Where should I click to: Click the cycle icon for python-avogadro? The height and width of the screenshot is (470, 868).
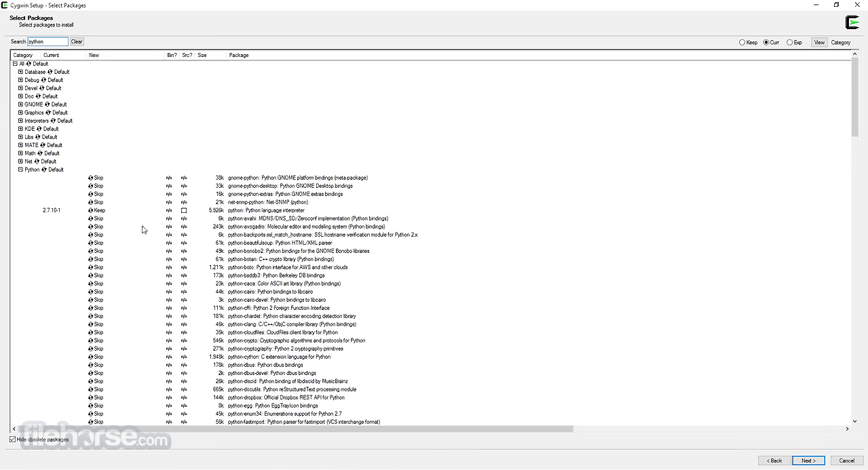91,227
